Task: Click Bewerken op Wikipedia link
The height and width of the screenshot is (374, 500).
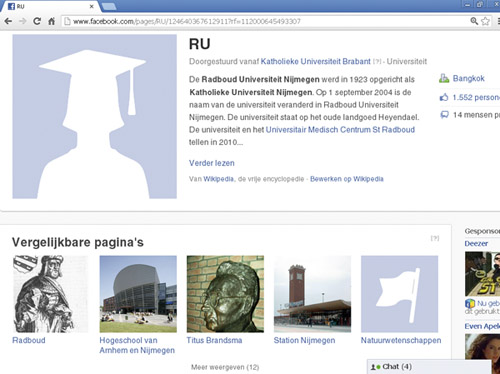Action: point(347,179)
